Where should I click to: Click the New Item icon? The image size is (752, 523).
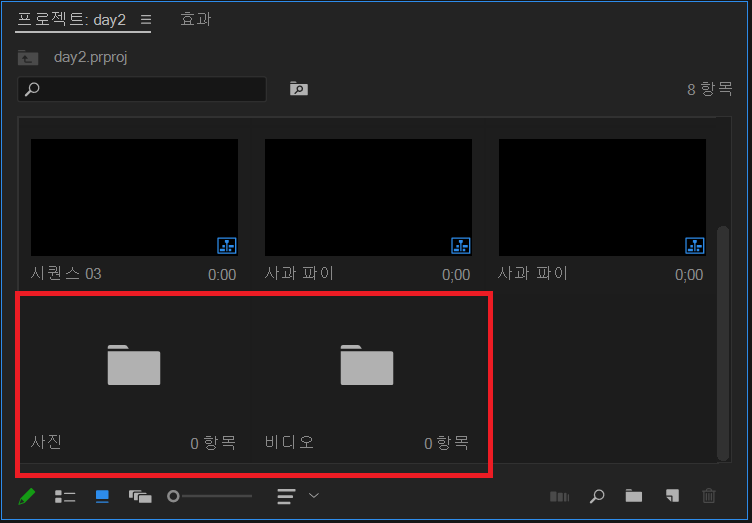(x=672, y=496)
